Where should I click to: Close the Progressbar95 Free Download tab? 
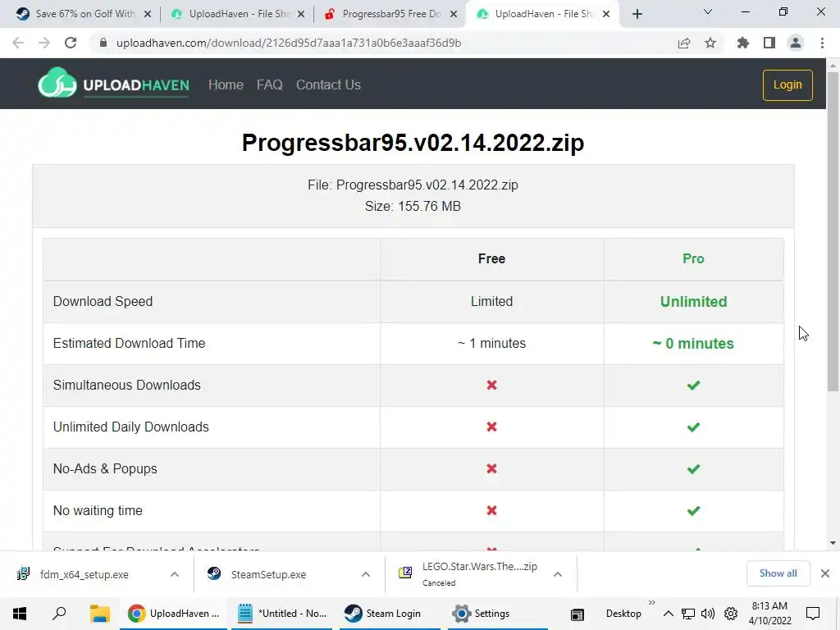454,14
